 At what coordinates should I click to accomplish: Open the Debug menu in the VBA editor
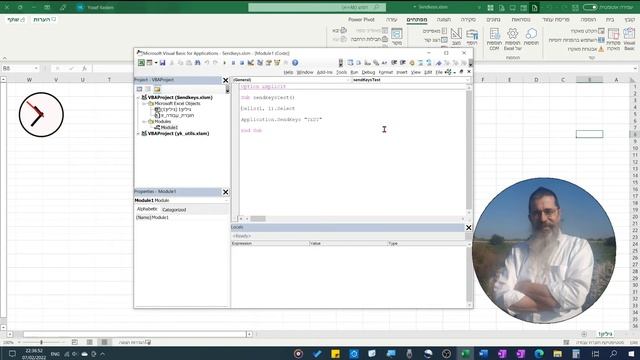[368, 72]
